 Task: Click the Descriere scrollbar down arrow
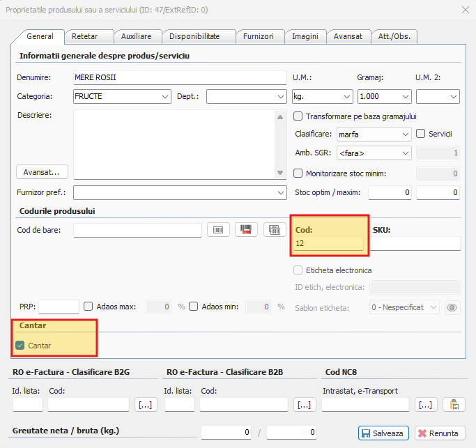[x=280, y=173]
